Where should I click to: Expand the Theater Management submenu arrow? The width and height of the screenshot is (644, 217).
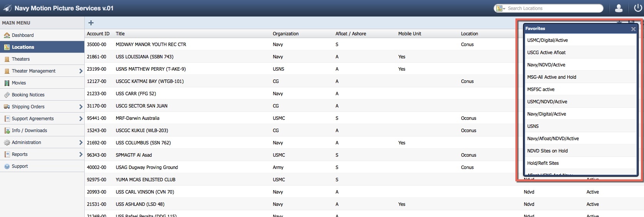80,71
